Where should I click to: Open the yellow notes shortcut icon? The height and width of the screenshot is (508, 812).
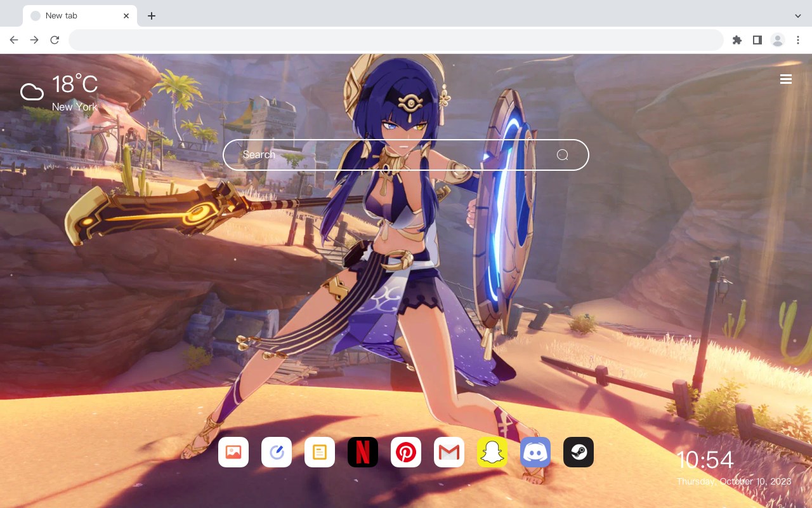click(320, 452)
